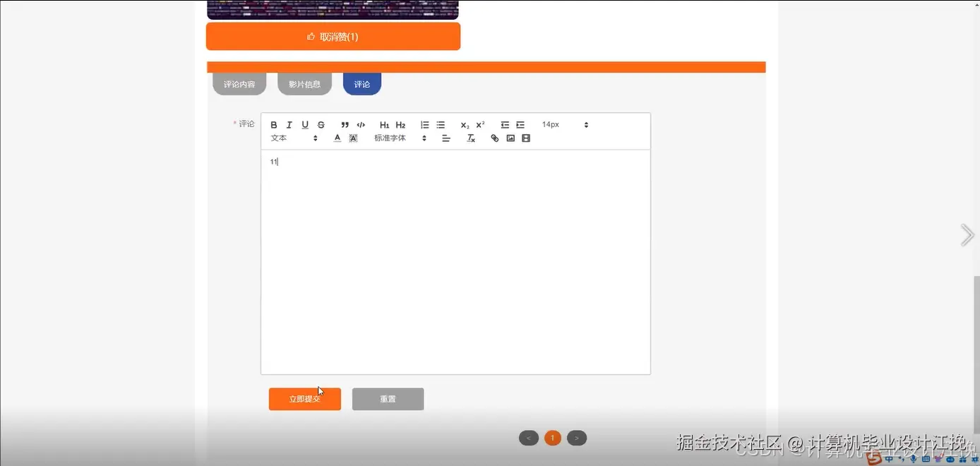Apply superscript formatting
The image size is (980, 466).
pos(480,125)
